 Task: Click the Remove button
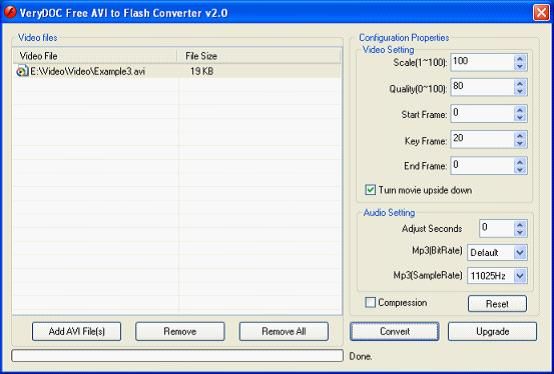point(180,331)
